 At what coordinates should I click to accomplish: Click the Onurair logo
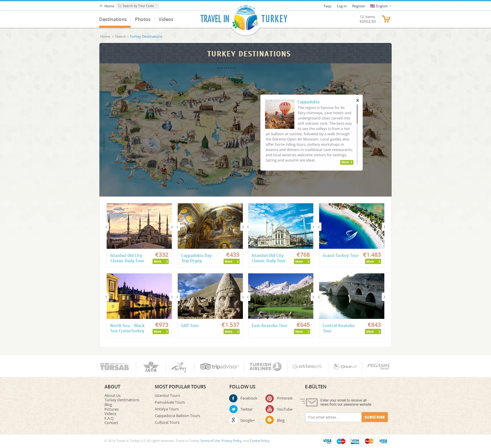coord(345,367)
